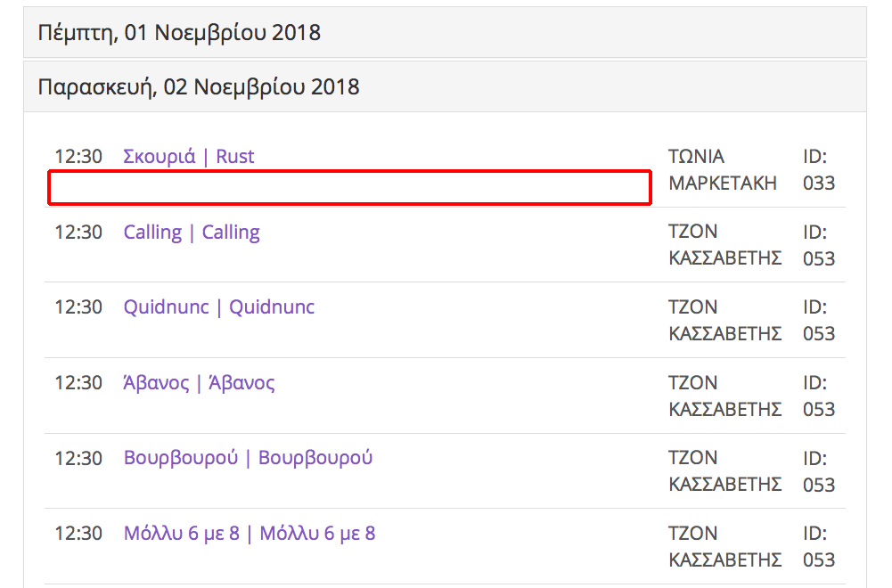
Task: Collapse the Παρασκευή, 02 Νοεμβρίου 2018 section
Action: (x=199, y=87)
